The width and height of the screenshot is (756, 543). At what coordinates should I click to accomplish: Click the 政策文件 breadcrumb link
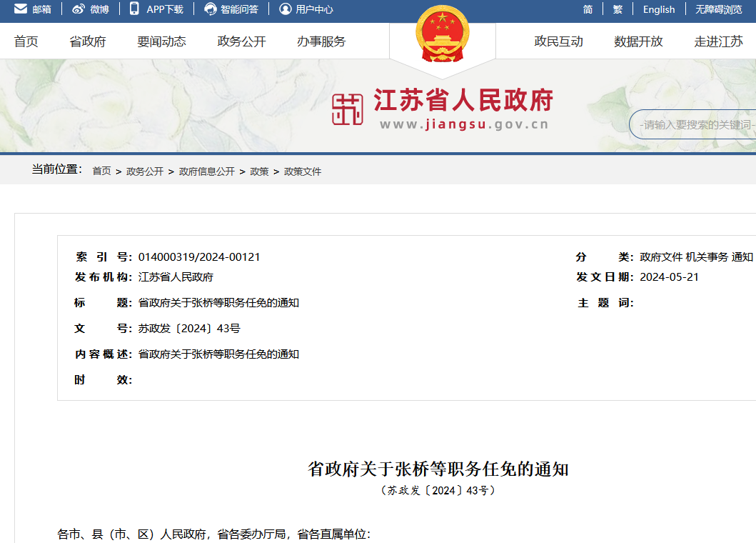(x=303, y=171)
